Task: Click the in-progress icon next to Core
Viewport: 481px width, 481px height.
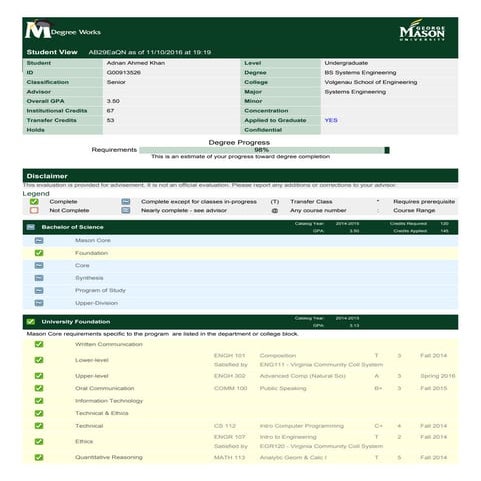Action: 39,265
